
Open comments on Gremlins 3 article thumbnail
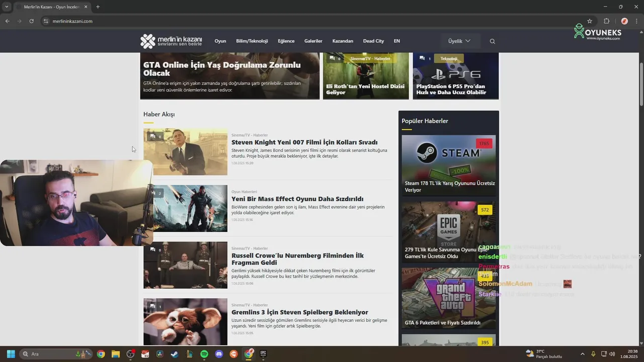pyautogui.click(x=155, y=307)
